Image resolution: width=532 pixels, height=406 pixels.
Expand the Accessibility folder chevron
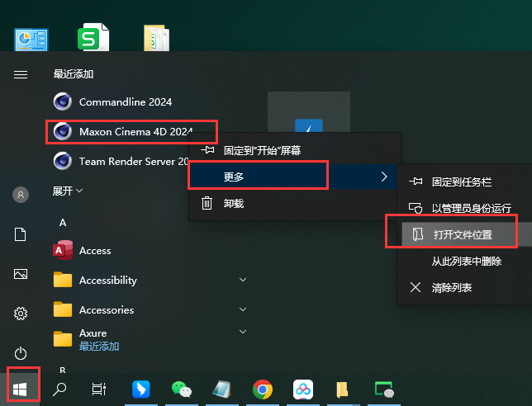click(243, 280)
